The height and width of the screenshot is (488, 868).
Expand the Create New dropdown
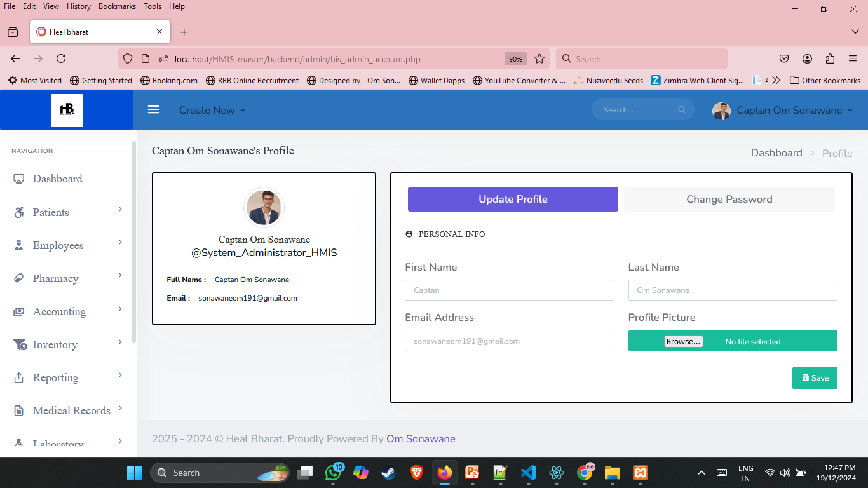coord(212,109)
